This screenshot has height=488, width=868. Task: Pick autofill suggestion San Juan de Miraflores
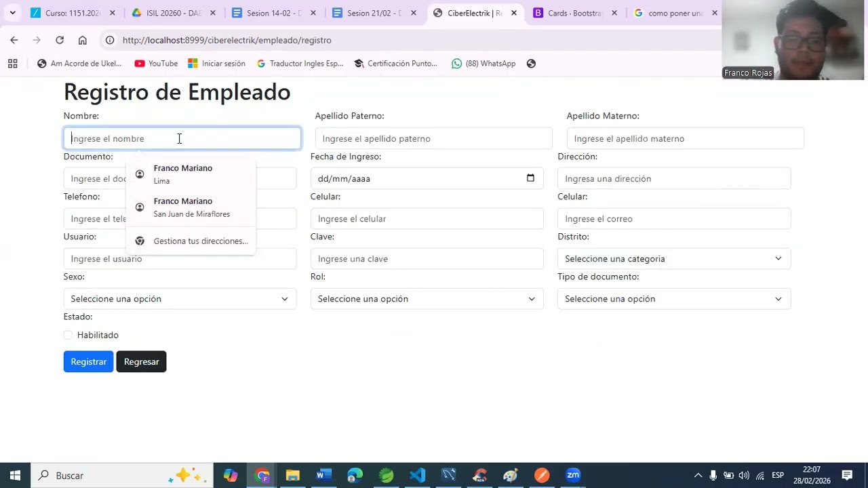(191, 207)
